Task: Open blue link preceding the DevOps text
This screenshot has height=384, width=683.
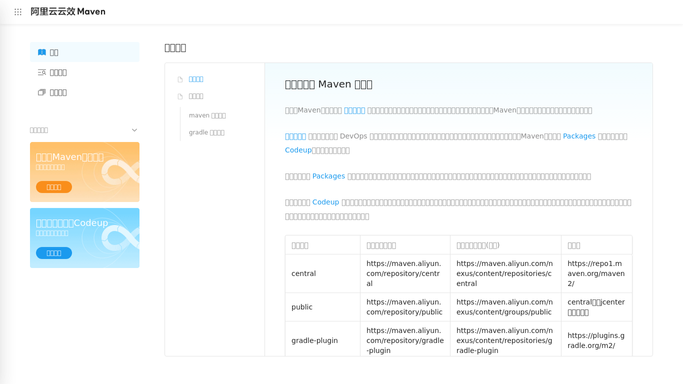Action: point(295,136)
